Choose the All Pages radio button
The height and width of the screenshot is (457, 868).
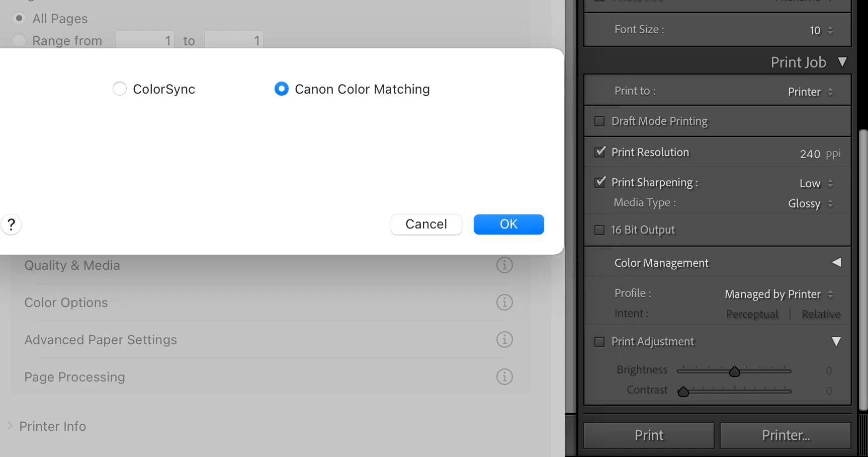(x=19, y=19)
